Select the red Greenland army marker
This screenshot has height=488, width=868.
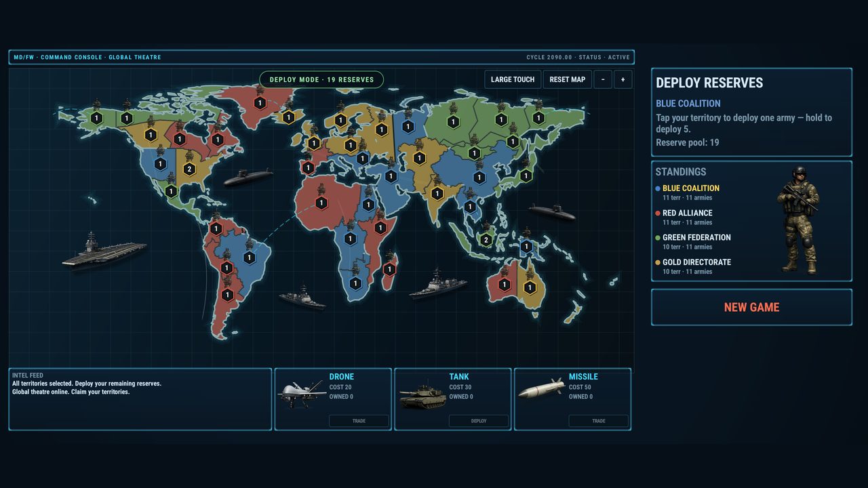pyautogui.click(x=259, y=103)
